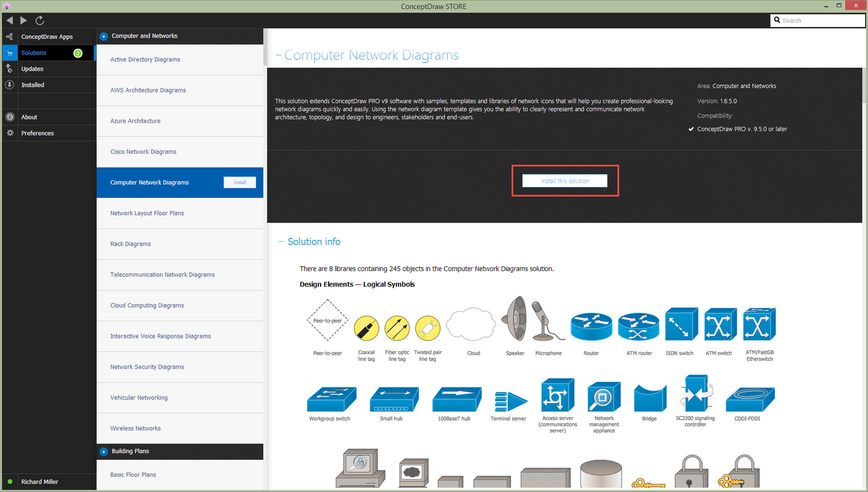
Task: Select the ISDN switch symbol
Action: click(682, 324)
